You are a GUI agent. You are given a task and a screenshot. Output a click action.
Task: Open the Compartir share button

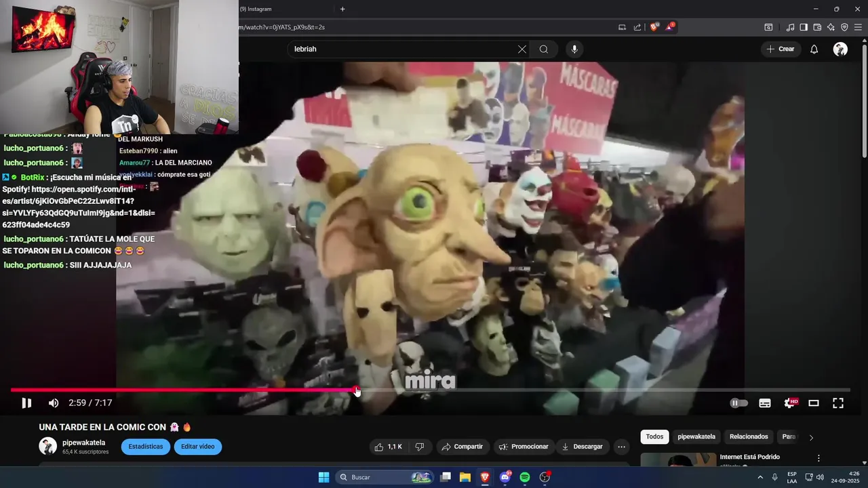(x=462, y=447)
